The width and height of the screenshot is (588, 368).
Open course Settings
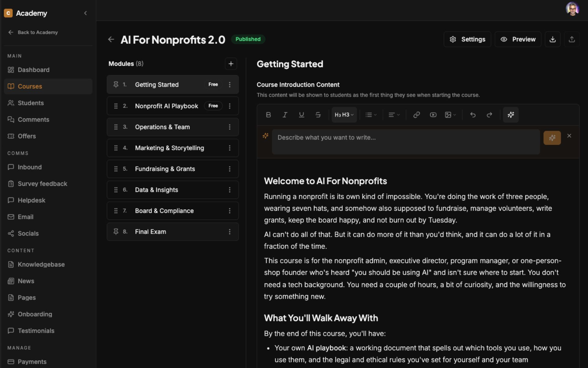pyautogui.click(x=467, y=39)
